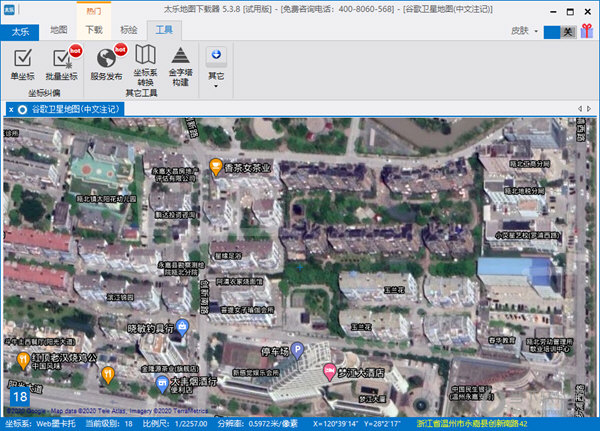
Task: Open the 热门 hot tab header
Action: click(94, 11)
